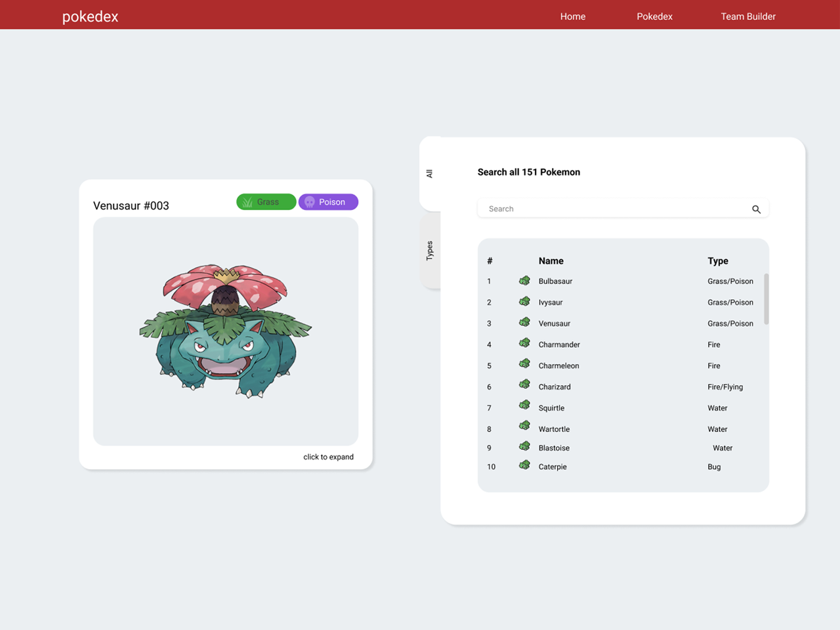840x630 pixels.
Task: Click number 10 in Caterpie row
Action: (491, 467)
